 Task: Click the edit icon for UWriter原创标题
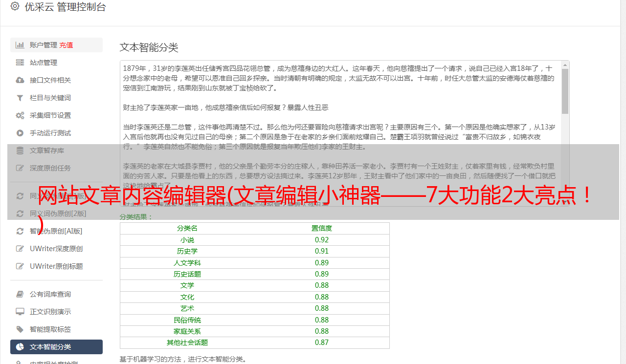click(x=20, y=266)
